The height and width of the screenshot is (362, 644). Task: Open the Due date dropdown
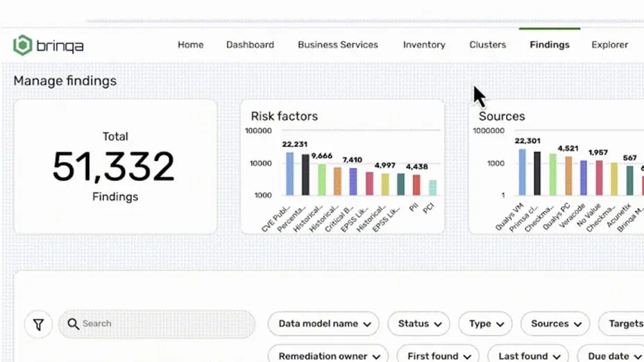point(611,355)
